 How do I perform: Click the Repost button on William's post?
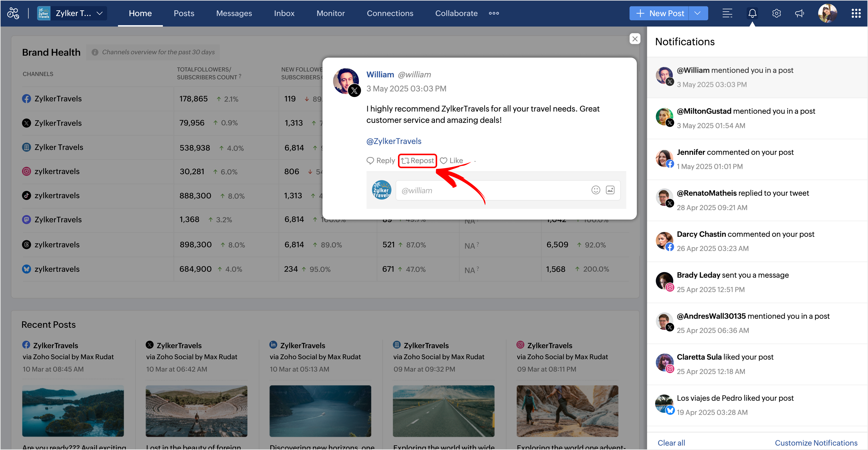pos(417,161)
